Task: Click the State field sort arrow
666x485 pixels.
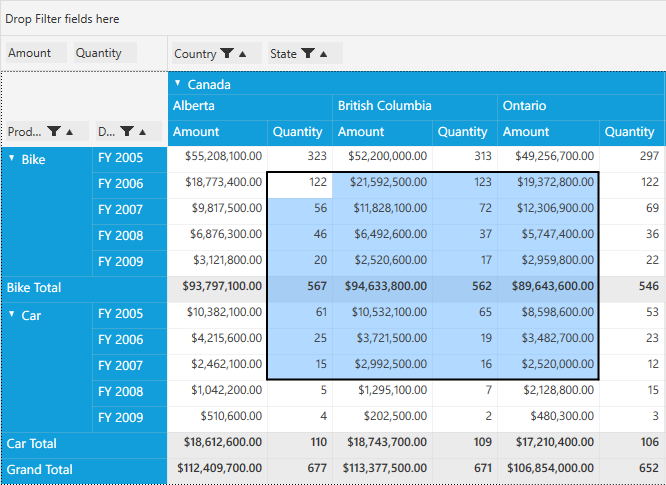Action: [324, 54]
